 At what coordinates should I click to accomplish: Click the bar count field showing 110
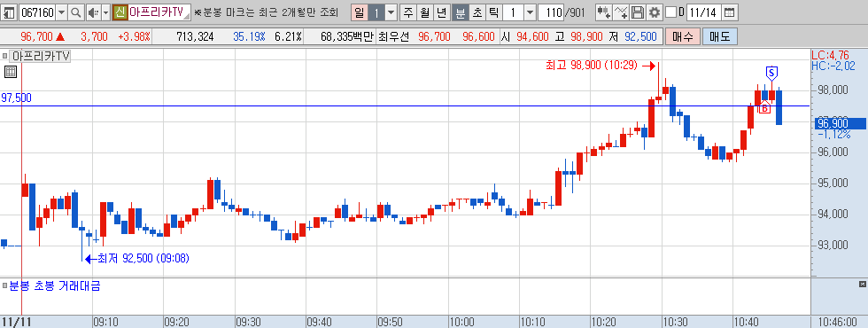(551, 12)
